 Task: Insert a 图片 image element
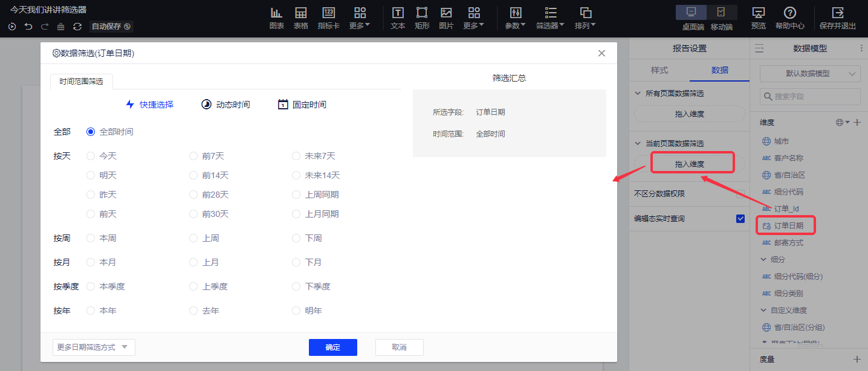coord(446,18)
